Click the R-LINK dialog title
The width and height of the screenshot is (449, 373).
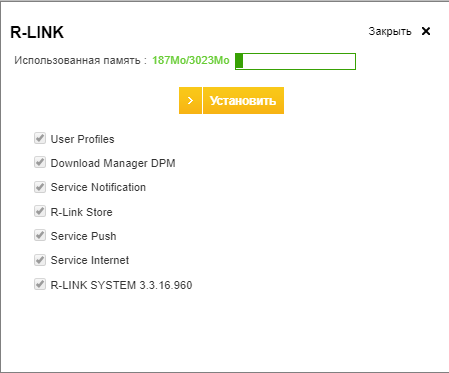point(37,32)
